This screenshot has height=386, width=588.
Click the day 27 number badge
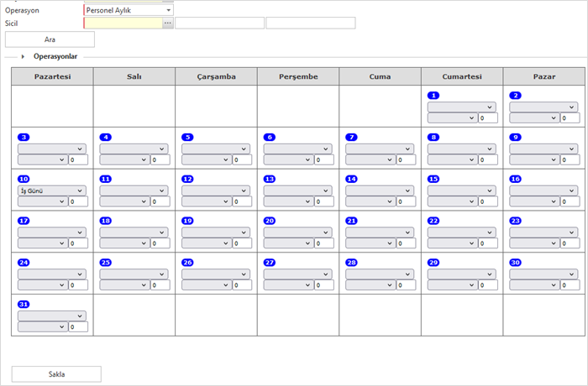pos(270,263)
